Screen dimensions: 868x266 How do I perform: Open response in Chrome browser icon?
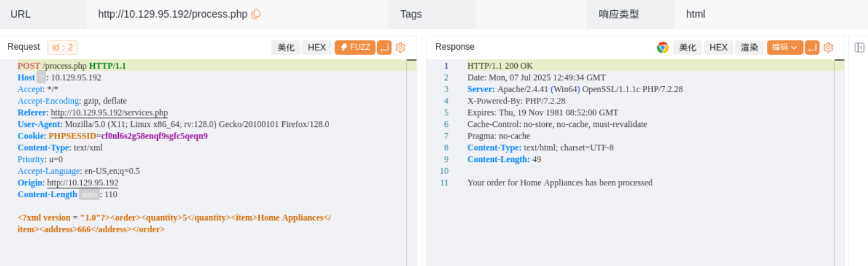[663, 47]
